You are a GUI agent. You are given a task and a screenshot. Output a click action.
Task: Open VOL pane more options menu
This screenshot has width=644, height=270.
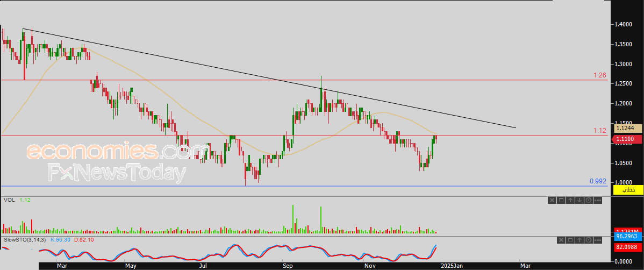598,200
